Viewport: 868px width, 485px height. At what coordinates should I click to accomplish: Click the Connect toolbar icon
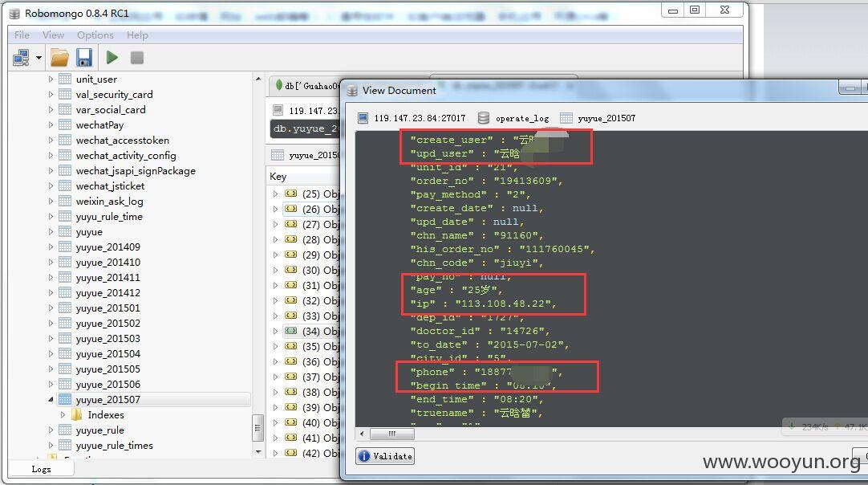tap(21, 58)
